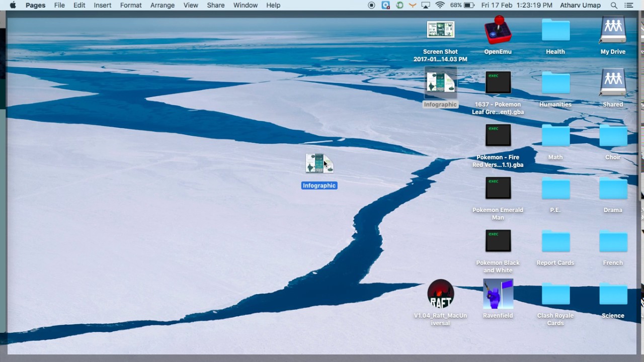Open the Arrange menu
644x362 pixels.
pyautogui.click(x=163, y=5)
